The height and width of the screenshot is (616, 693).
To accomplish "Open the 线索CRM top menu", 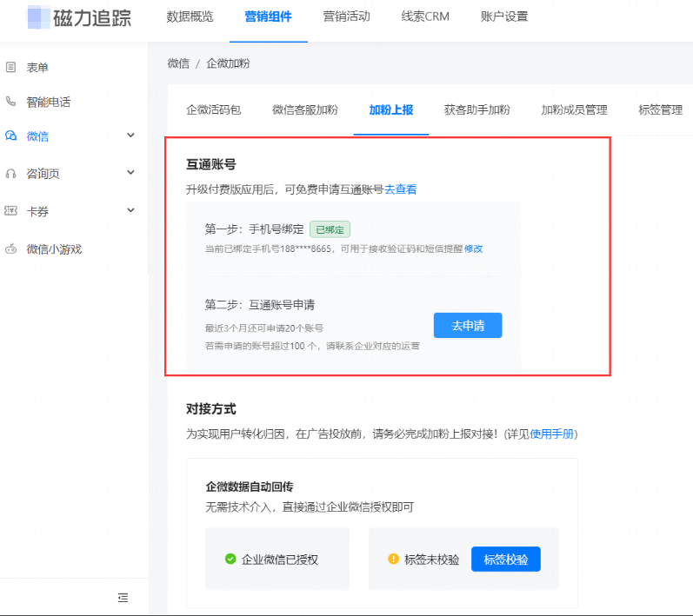I will point(425,17).
